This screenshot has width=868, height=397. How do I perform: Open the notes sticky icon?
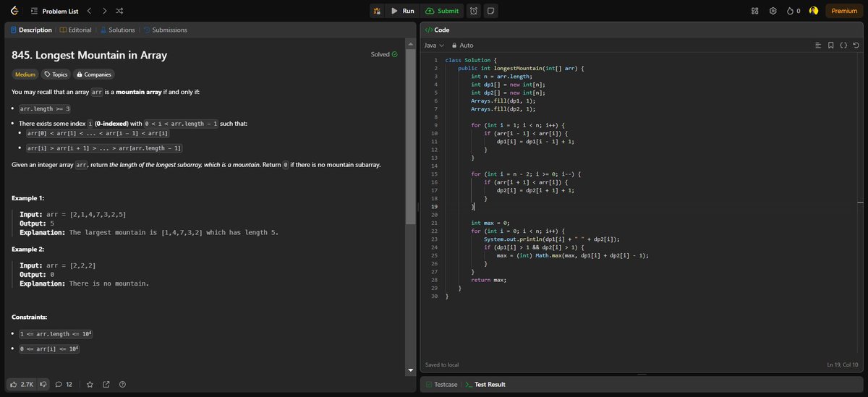(x=490, y=11)
